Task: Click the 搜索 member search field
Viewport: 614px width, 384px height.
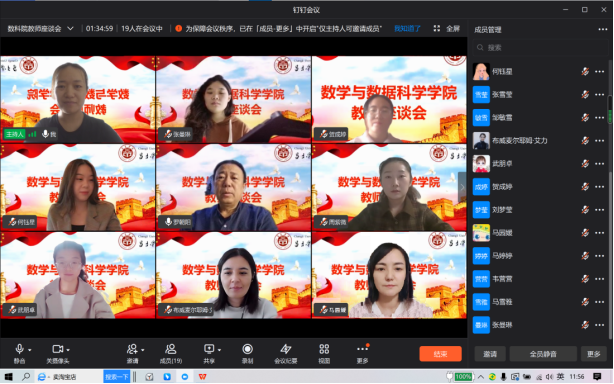Action: click(539, 48)
